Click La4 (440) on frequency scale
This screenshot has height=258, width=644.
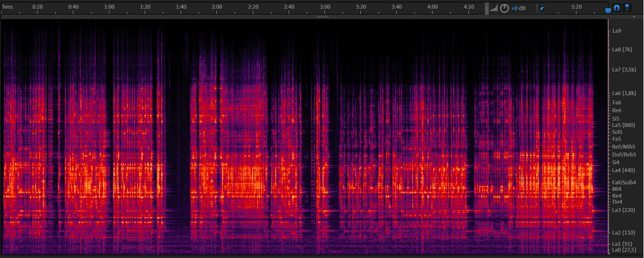pos(624,170)
